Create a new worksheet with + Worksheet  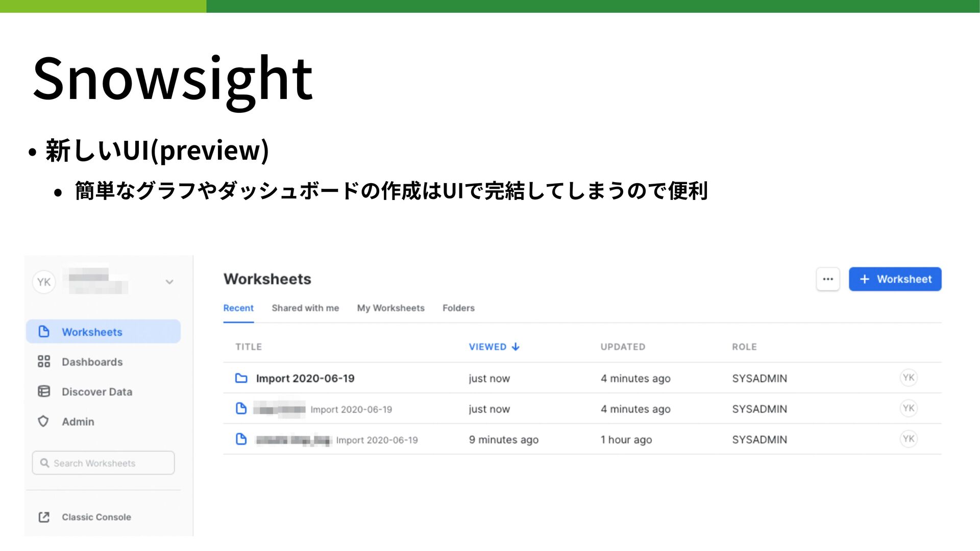click(895, 279)
